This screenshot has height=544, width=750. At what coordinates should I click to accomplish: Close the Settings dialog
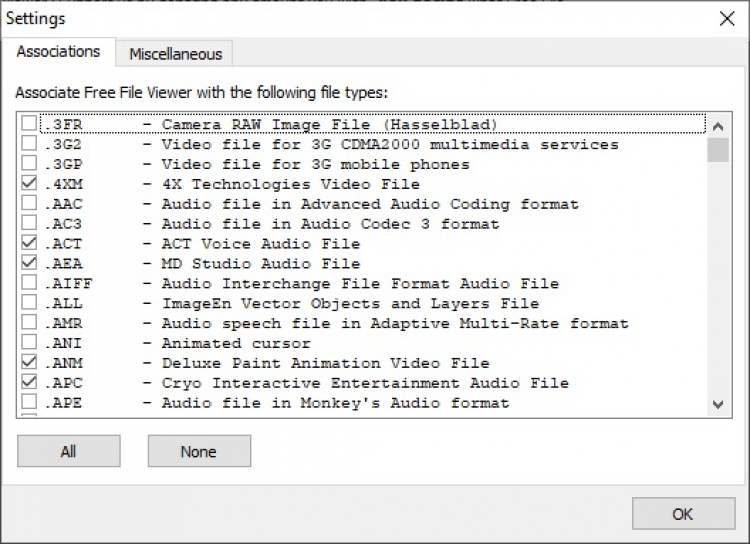click(726, 17)
